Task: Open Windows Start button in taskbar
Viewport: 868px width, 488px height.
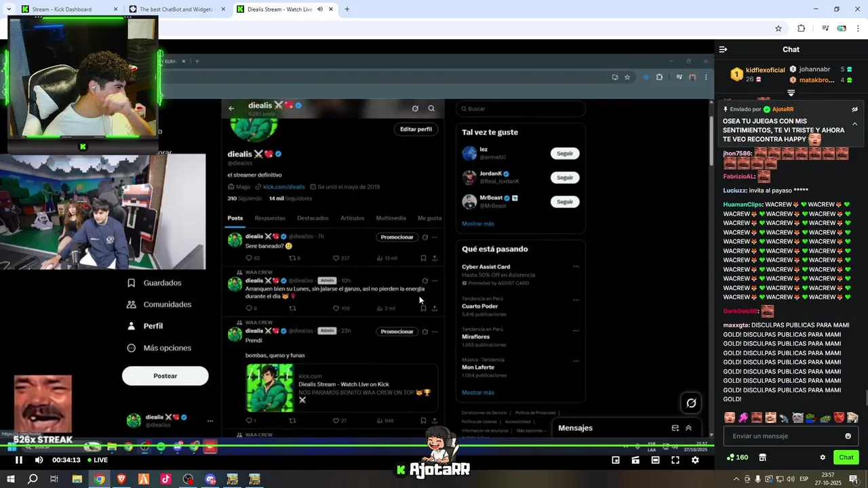Action: click(x=11, y=479)
